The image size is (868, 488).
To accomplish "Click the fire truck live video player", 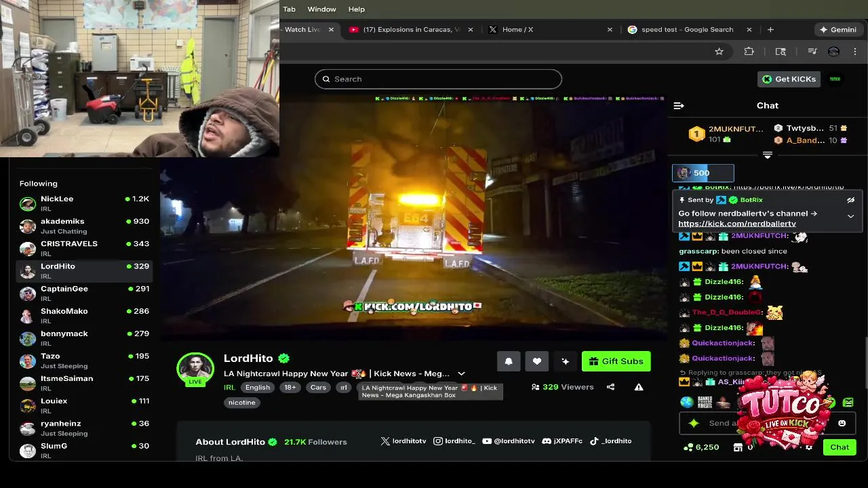I will (x=414, y=217).
